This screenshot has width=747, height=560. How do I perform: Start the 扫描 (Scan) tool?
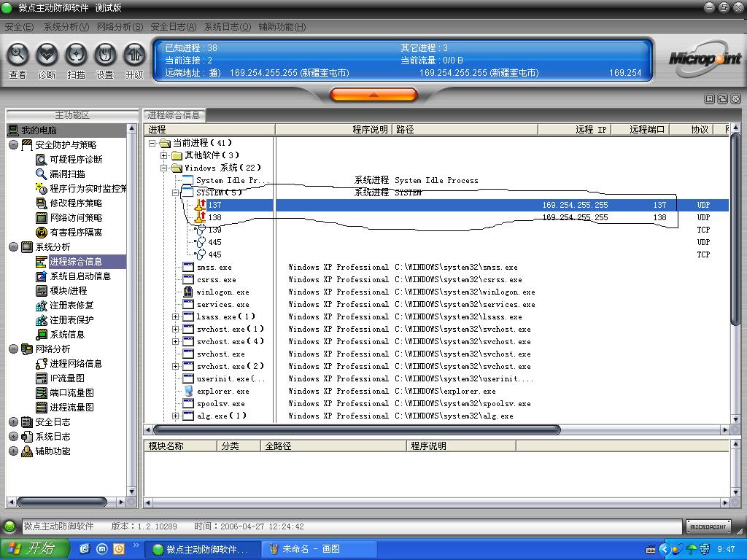(x=76, y=61)
